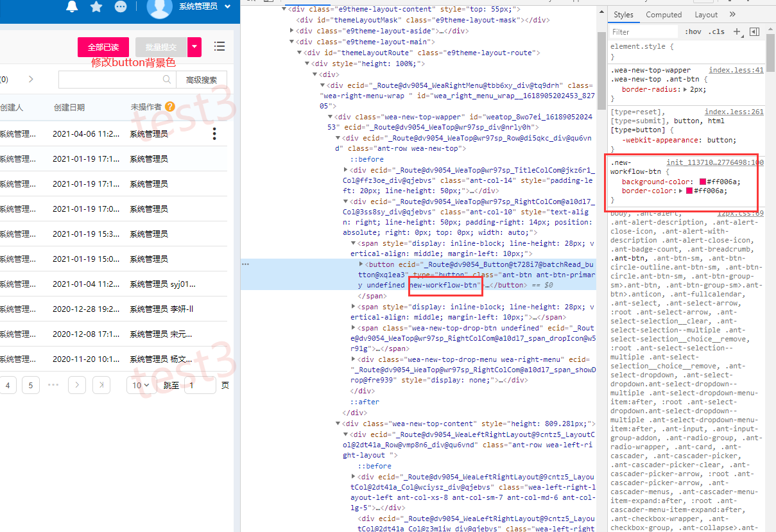Add new style rule with plus icon

[x=737, y=31]
